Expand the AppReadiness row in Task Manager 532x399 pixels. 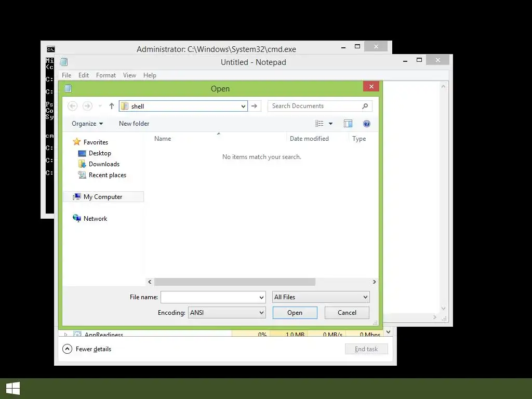coord(65,335)
